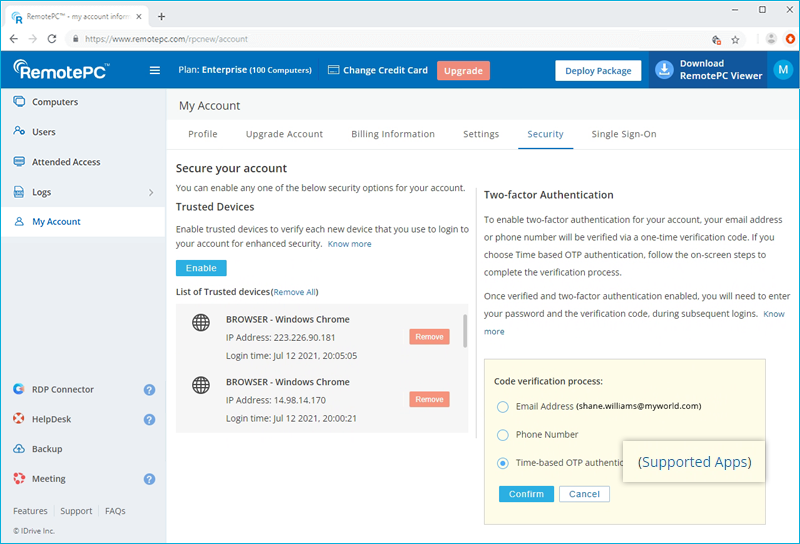Click the red browser extension icon

(x=790, y=39)
